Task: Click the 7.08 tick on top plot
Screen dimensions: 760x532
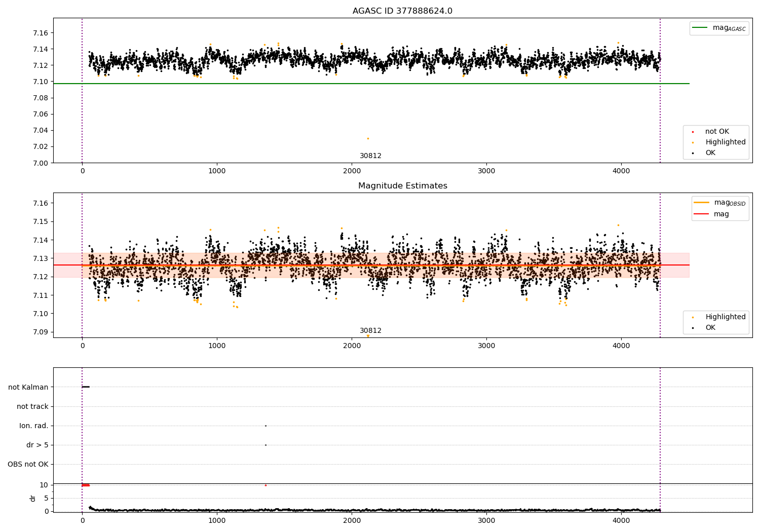Action: (41, 98)
